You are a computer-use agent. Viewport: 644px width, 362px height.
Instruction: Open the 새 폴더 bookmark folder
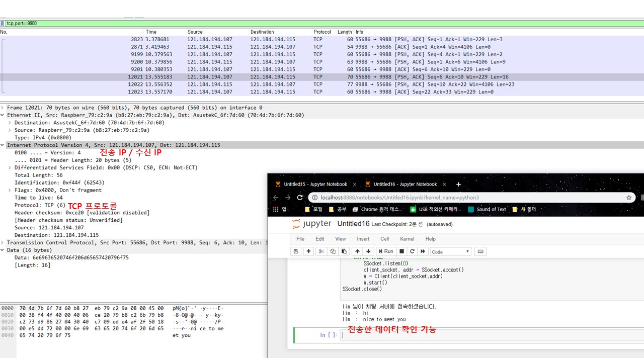[x=524, y=209]
